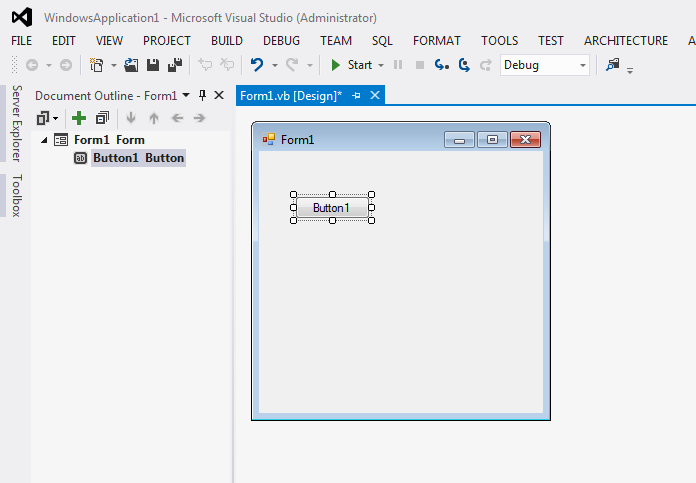Click the Move Into Container right arrow
Image resolution: width=696 pixels, height=483 pixels.
(200, 118)
